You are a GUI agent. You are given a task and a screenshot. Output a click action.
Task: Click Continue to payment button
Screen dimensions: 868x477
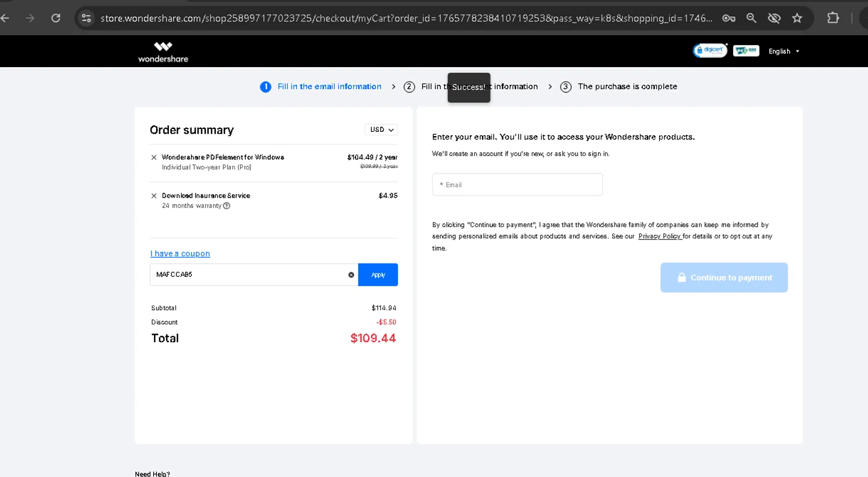pos(724,278)
